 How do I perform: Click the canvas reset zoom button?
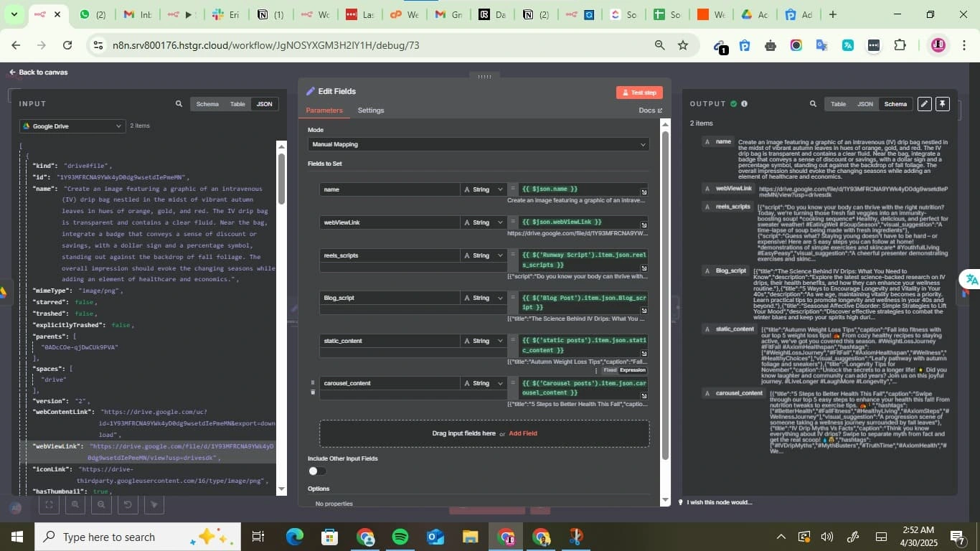pos(128,505)
